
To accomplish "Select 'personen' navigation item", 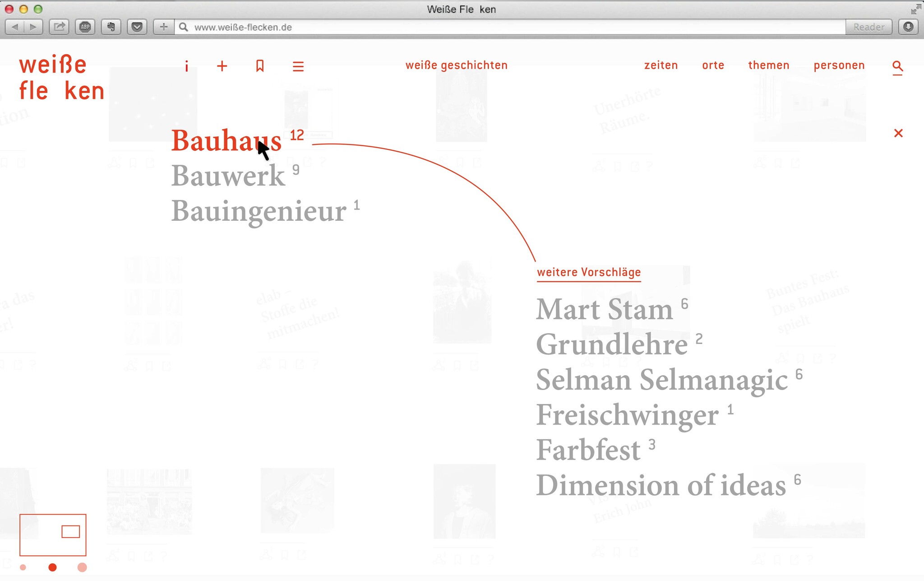I will [x=839, y=66].
